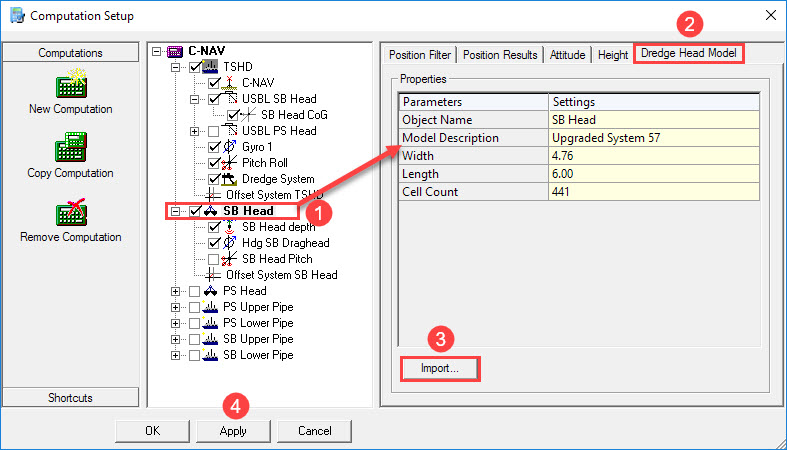Click the SB Head depth icon
The image size is (787, 450).
[229, 227]
